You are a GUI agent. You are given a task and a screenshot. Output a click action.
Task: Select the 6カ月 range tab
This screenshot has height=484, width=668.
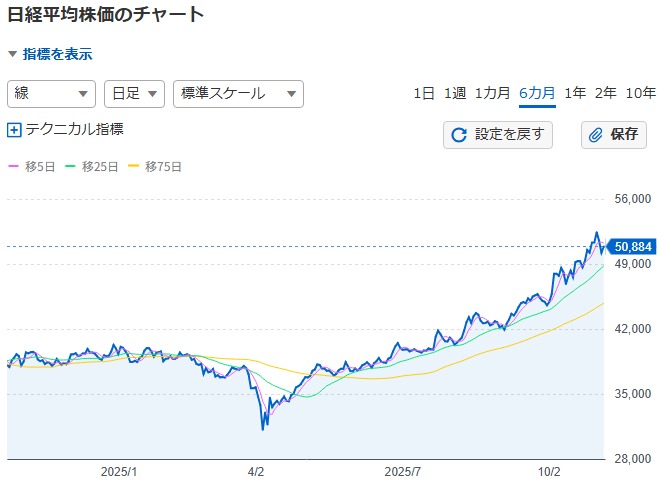pos(537,93)
